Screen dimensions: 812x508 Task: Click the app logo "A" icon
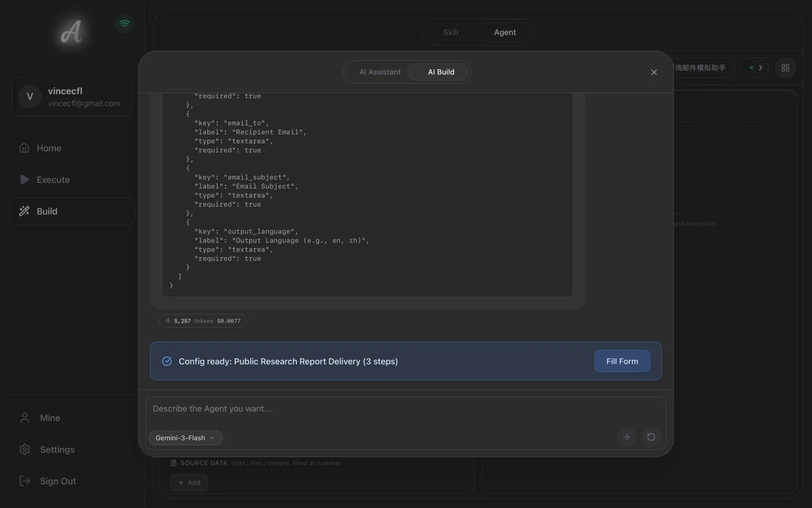[71, 32]
